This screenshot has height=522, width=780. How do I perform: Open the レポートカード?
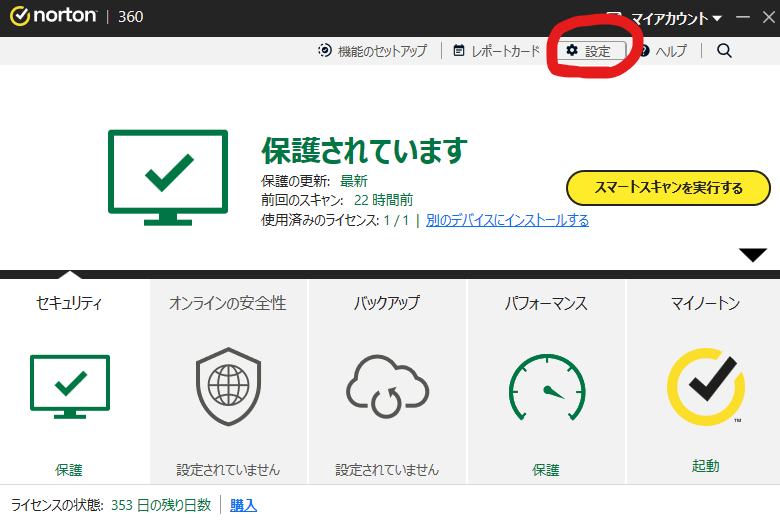coord(496,51)
